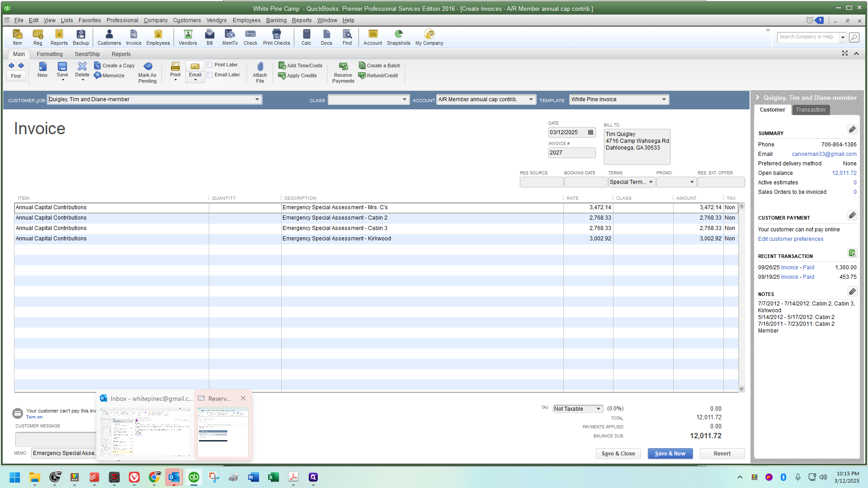Open Outlook from the taskbar

pos(174,477)
